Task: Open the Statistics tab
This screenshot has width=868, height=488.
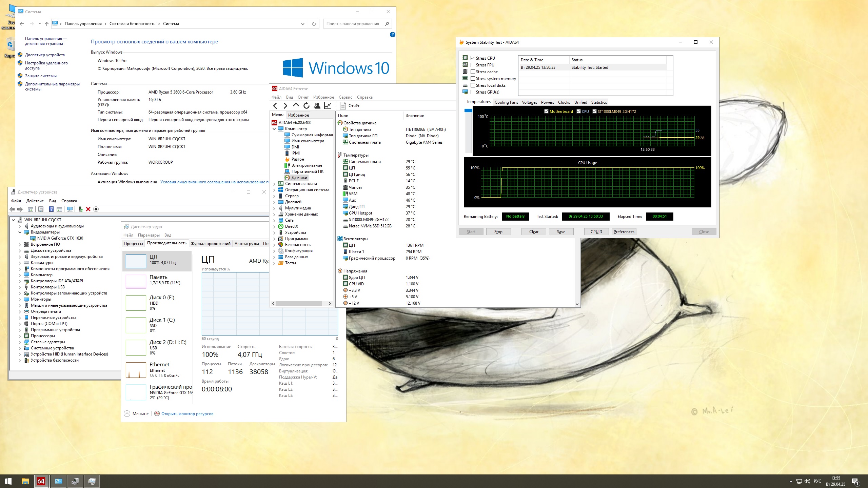Action: pyautogui.click(x=599, y=102)
